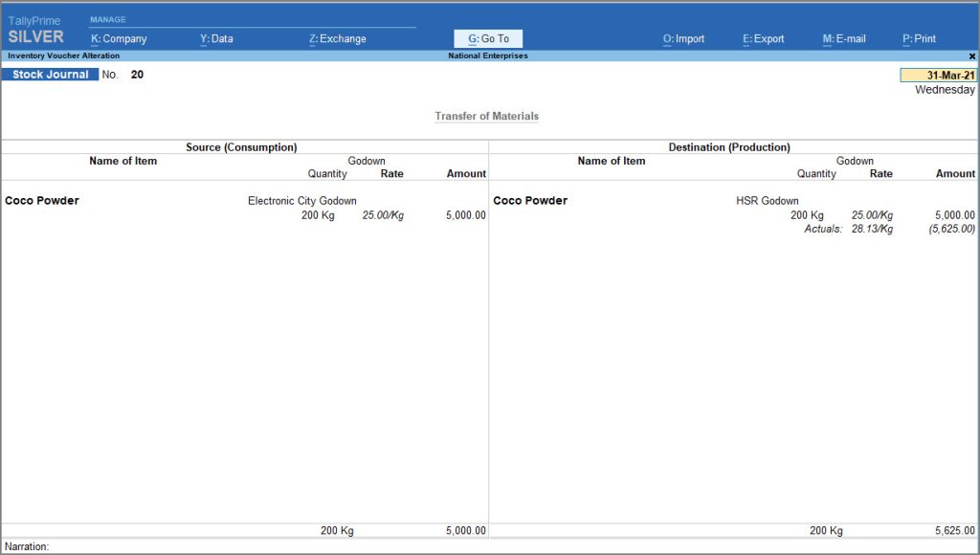Close the Inventory Voucher Alteration screen
Viewport: 980px width, 555px height.
[973, 55]
